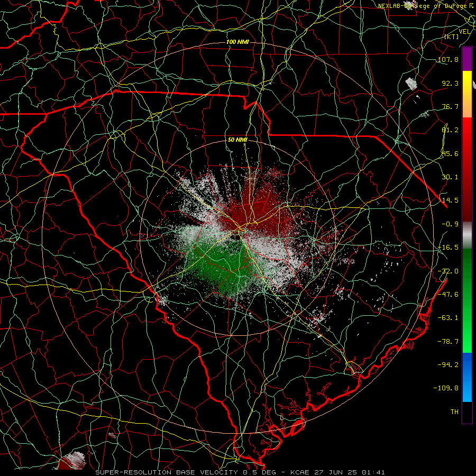Click the 50 NMI range ring label
This screenshot has width=476, height=476.
click(237, 140)
